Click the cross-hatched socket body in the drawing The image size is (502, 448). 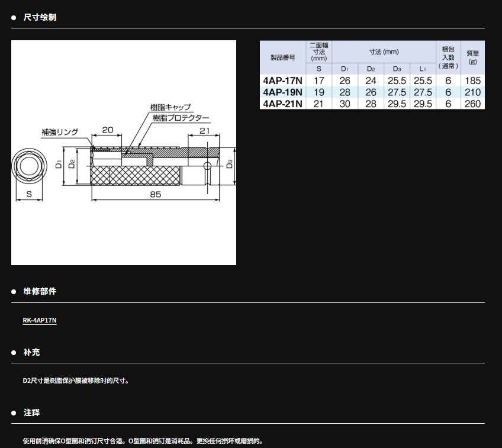(x=134, y=176)
